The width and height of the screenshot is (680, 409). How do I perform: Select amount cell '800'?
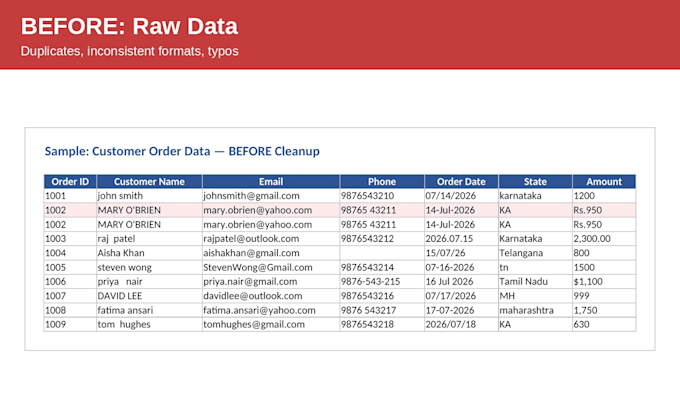(x=604, y=253)
